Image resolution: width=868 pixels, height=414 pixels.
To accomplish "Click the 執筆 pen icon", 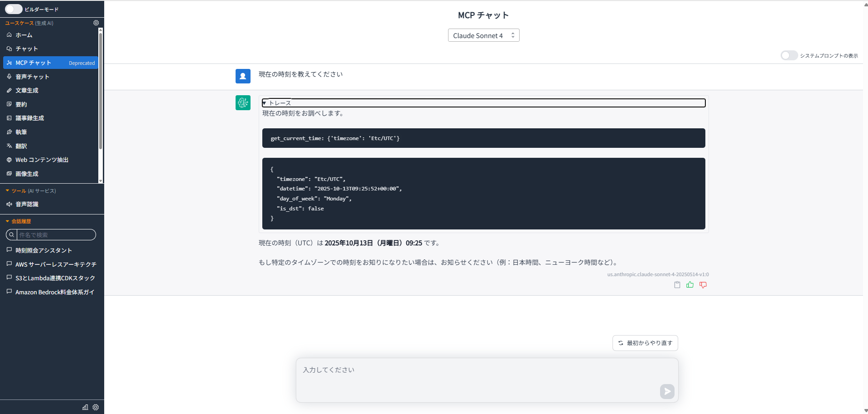I will (9, 132).
